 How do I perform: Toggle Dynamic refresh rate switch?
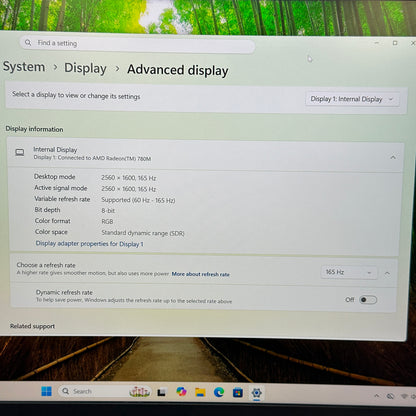coord(368,300)
